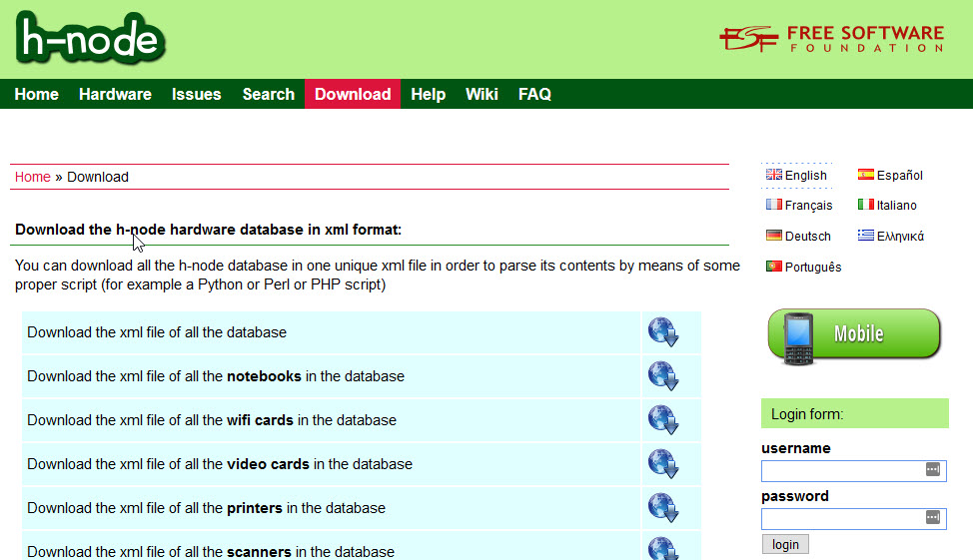Viewport: 973px width, 560px height.
Task: Click the scanners download row text
Action: pyautogui.click(x=211, y=552)
